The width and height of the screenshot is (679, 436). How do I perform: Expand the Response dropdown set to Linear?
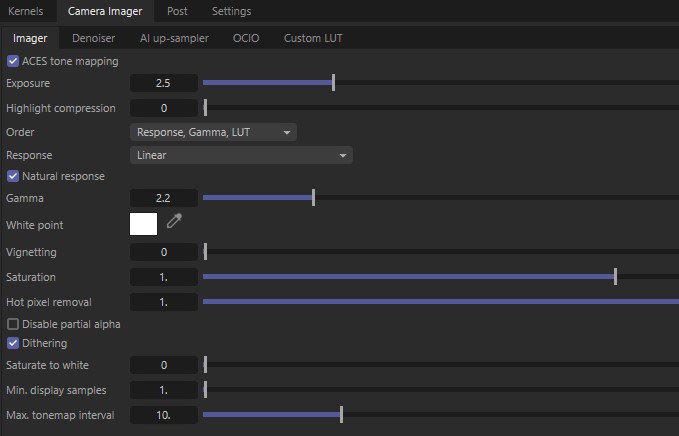click(x=241, y=155)
